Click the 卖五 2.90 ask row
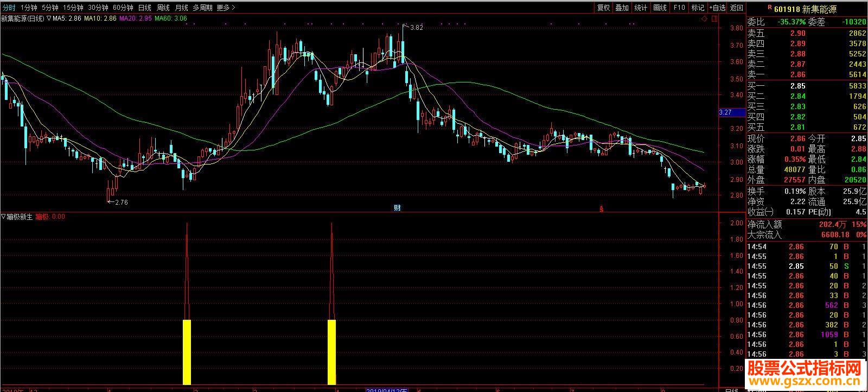868x392 pixels. (x=807, y=33)
